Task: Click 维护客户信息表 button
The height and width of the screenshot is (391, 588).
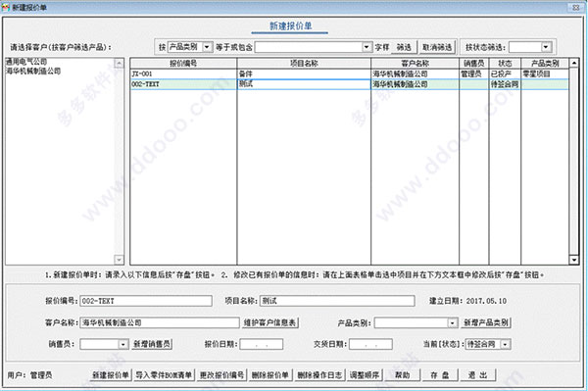Action: point(270,322)
